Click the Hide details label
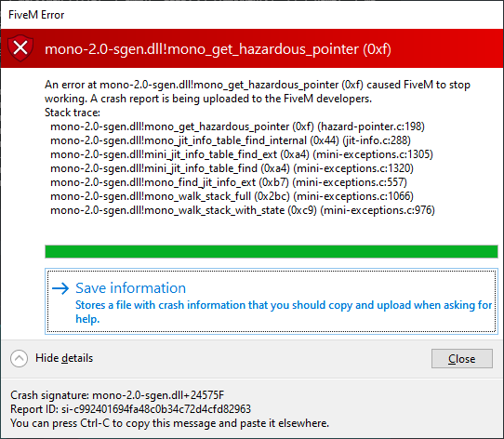 click(x=64, y=358)
